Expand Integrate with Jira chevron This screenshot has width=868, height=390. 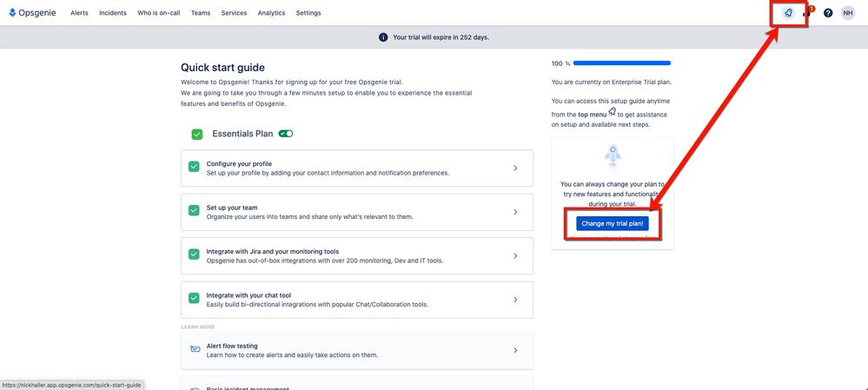pyautogui.click(x=515, y=255)
